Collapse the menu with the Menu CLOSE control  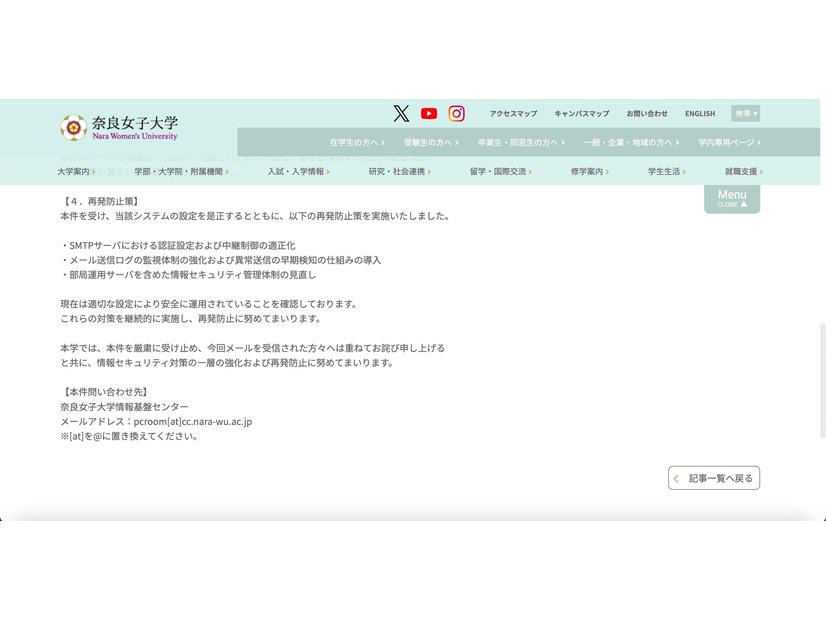coord(731,199)
